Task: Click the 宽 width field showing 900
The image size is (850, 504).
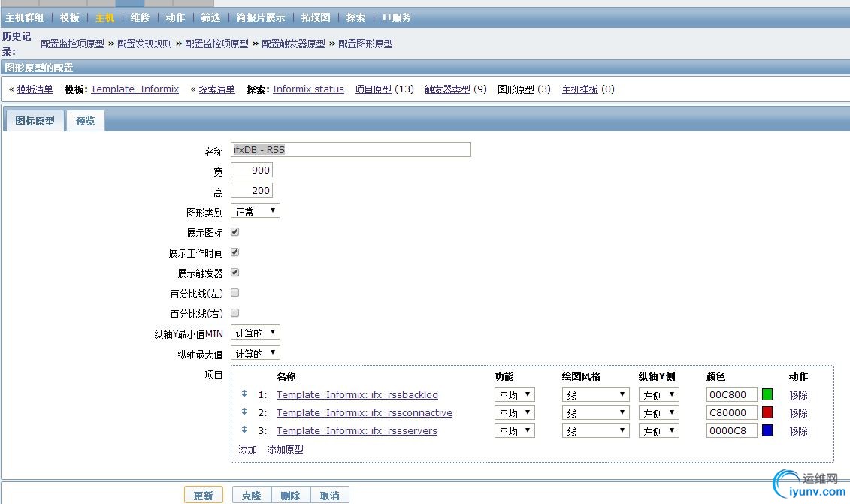Action: pyautogui.click(x=252, y=171)
